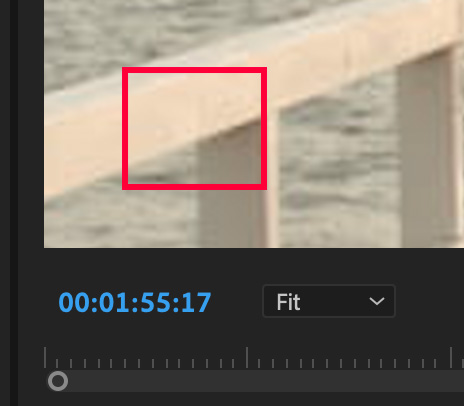Viewport: 464px width, 406px height.
Task: Click the circular zoom scroll bar handle
Action: [58, 381]
